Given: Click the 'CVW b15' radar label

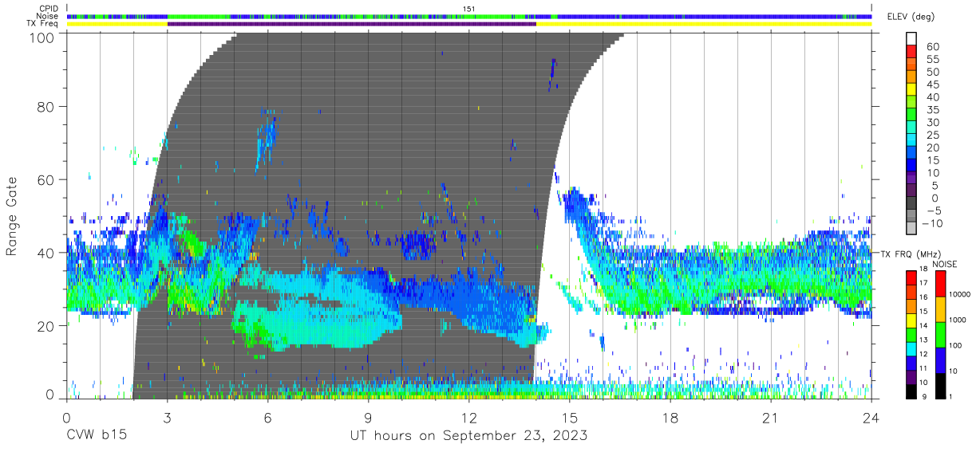Looking at the screenshot, I should 97,435.
